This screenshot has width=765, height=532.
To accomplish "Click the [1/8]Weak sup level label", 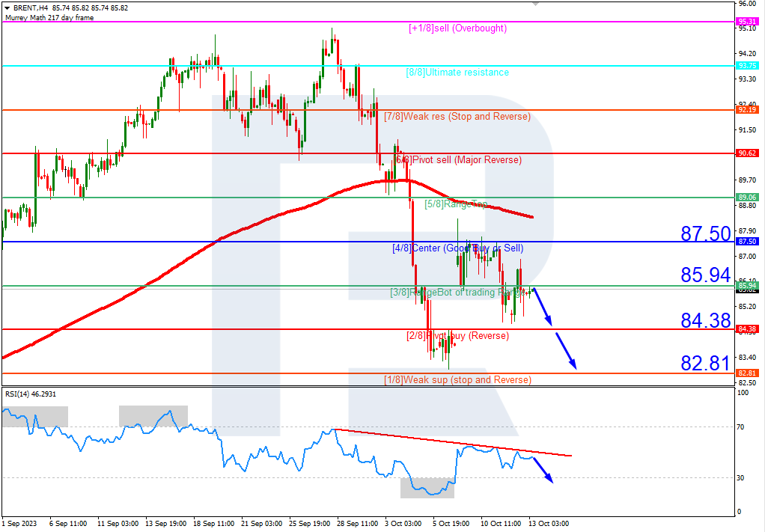I will click(x=457, y=380).
